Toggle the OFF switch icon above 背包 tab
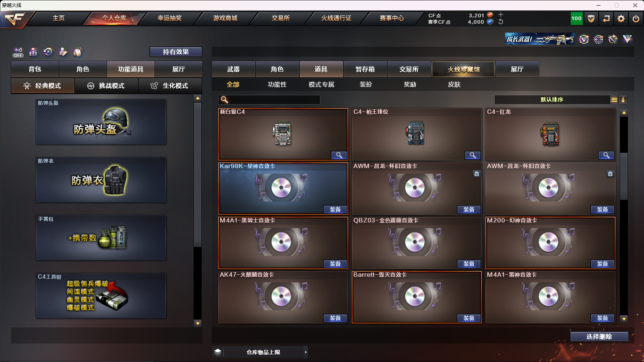This screenshot has height=362, width=644. [18, 52]
